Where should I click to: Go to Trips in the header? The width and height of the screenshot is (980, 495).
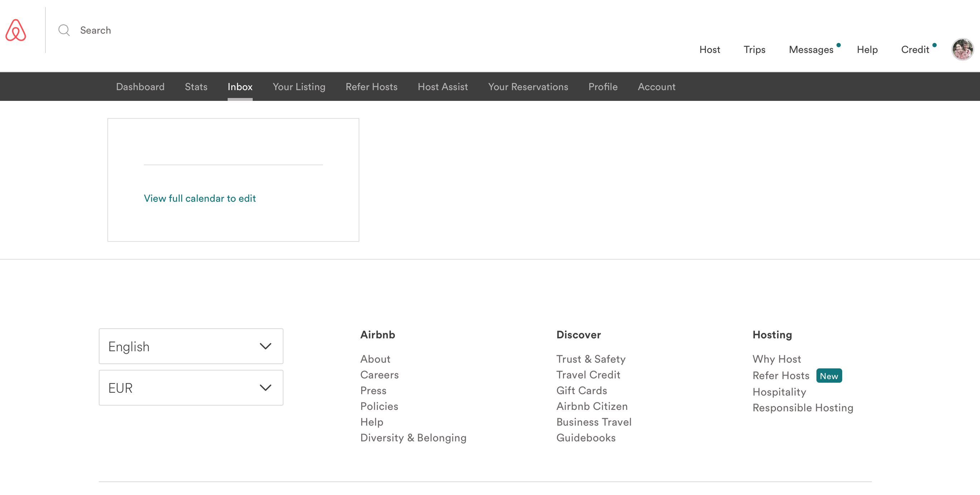click(x=755, y=50)
